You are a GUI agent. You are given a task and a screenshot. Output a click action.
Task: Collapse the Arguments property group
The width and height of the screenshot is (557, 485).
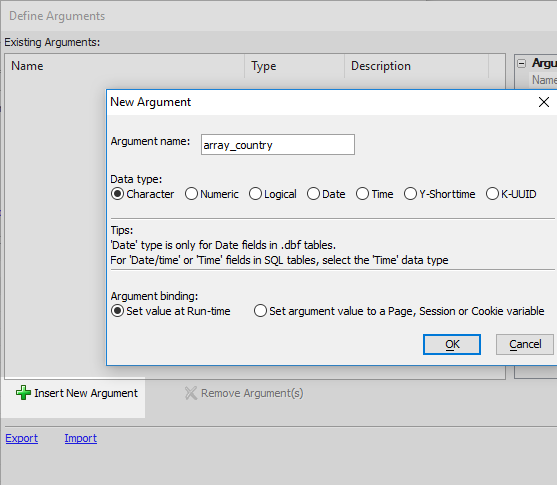coord(521,64)
